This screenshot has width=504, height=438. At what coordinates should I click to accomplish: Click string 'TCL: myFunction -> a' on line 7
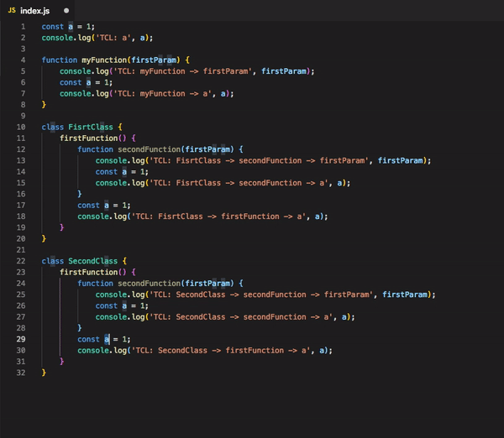[x=163, y=94]
